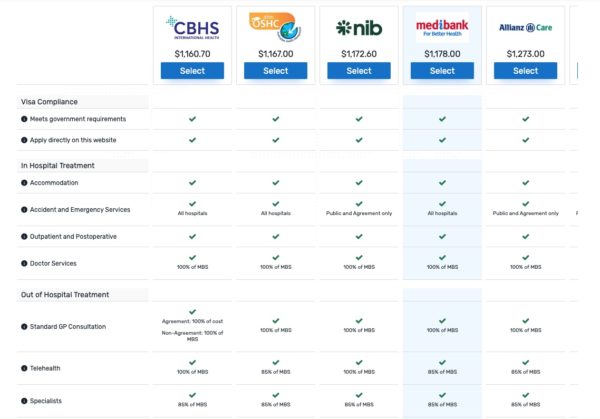Click info icon beside Meets government requirements

coord(24,119)
